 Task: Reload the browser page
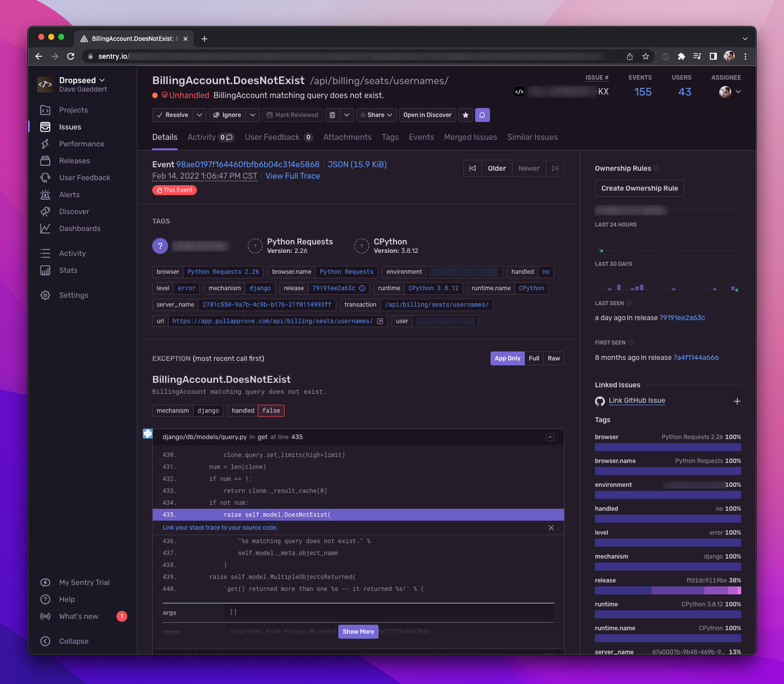(71, 56)
